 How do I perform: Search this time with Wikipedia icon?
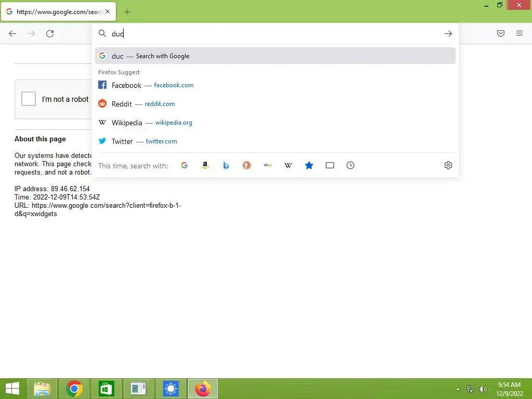tap(288, 165)
